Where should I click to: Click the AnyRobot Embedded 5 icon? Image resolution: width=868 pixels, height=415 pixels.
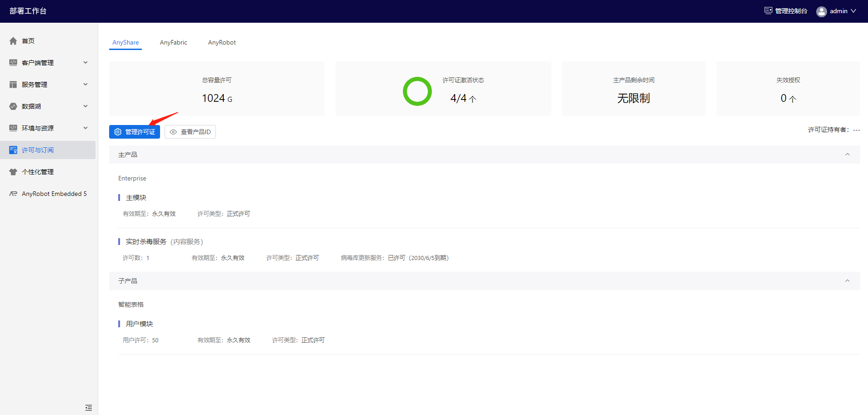(x=13, y=194)
